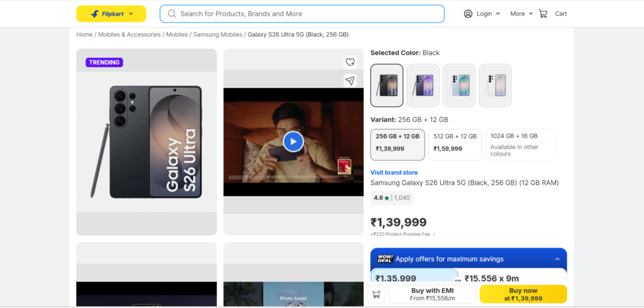Select the ₹1,35,999 offer card

tap(414, 277)
